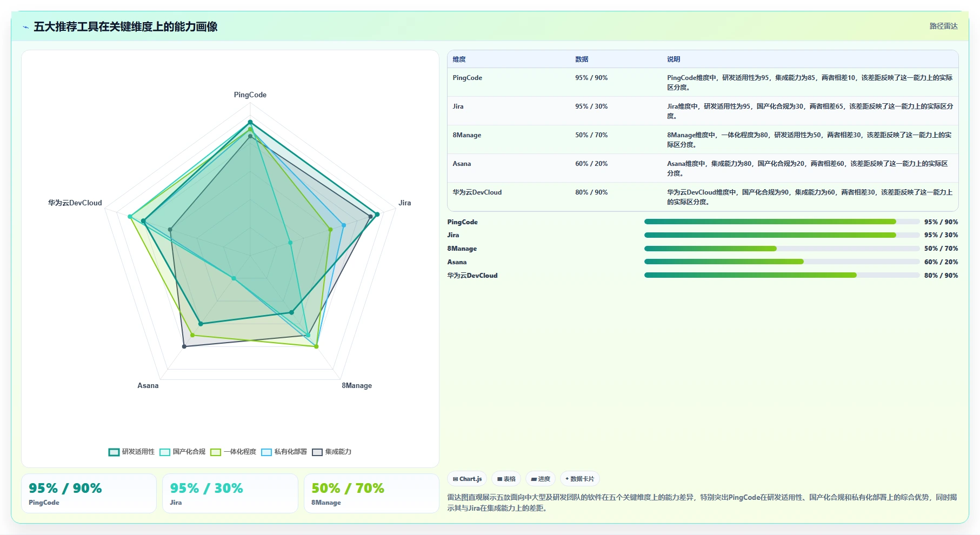
Task: Click the Jira axis label on the radar chart
Action: tap(405, 203)
